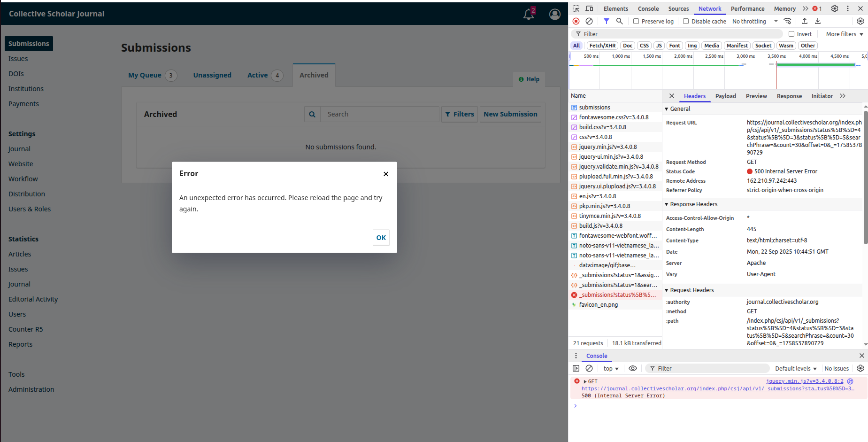Open DevTools settings gear icon
This screenshot has height=442, width=868.
[834, 8]
